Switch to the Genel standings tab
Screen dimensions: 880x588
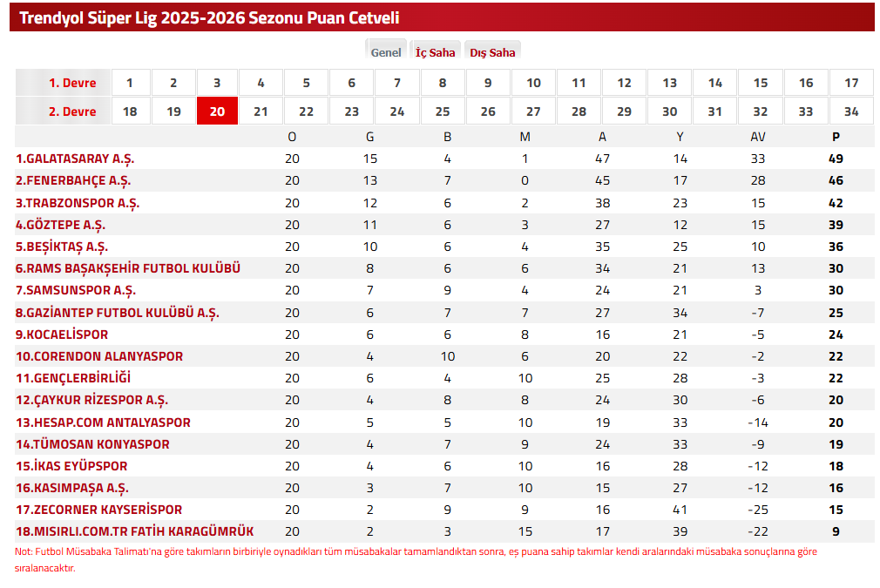[386, 52]
